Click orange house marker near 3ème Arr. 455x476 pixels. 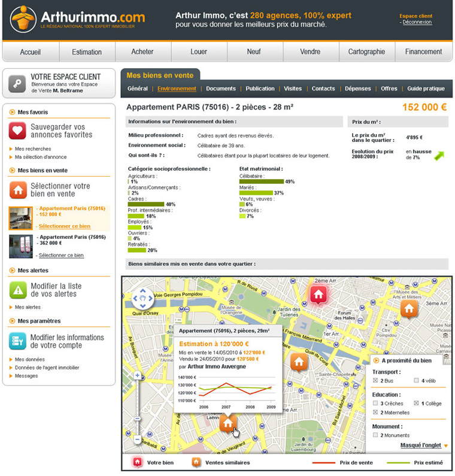(x=409, y=309)
